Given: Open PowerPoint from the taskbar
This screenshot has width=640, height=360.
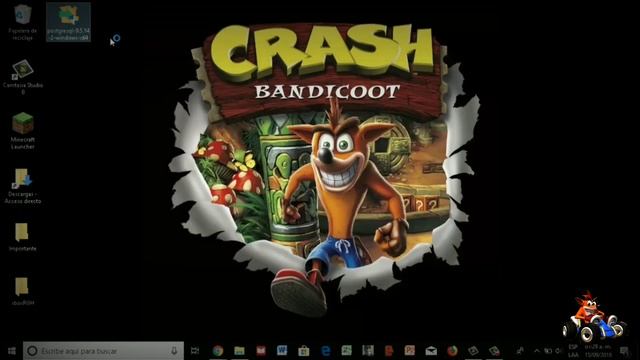Looking at the screenshot, I should pyautogui.click(x=409, y=351).
